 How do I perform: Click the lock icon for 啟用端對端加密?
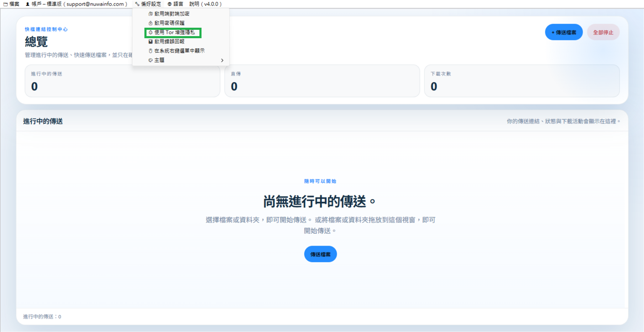[150, 14]
